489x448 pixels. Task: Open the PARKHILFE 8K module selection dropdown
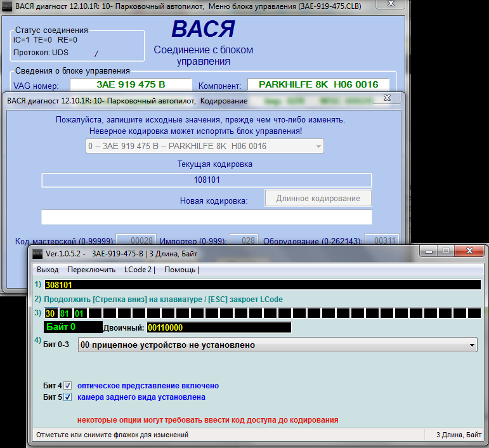[x=204, y=147]
